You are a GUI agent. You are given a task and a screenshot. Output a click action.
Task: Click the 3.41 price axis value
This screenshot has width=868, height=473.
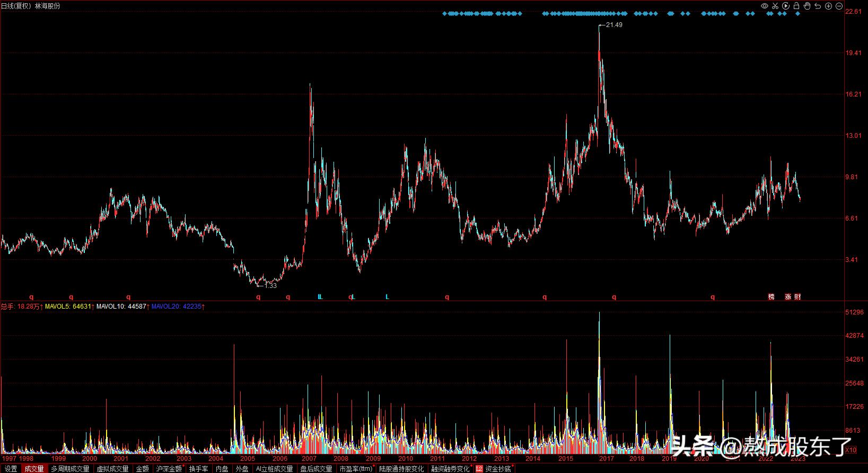(853, 260)
